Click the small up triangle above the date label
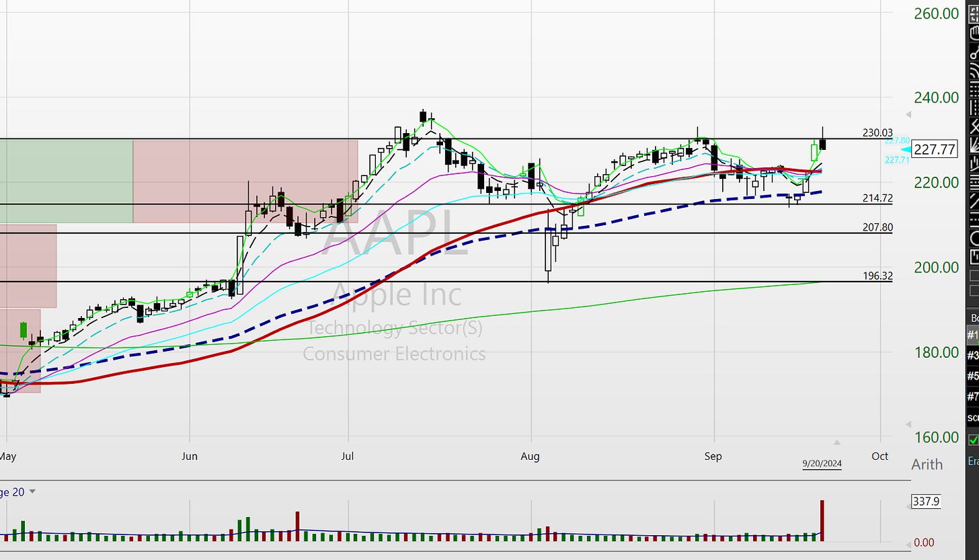Screen dimensions: 979x560 837,442
